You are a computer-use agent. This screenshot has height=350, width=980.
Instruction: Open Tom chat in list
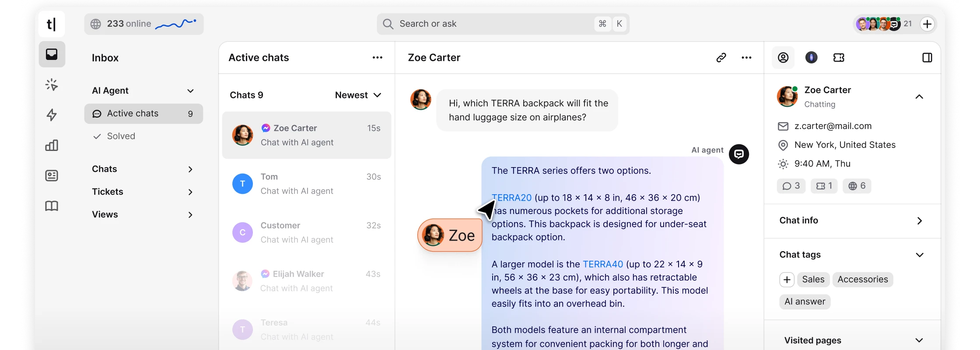click(307, 184)
